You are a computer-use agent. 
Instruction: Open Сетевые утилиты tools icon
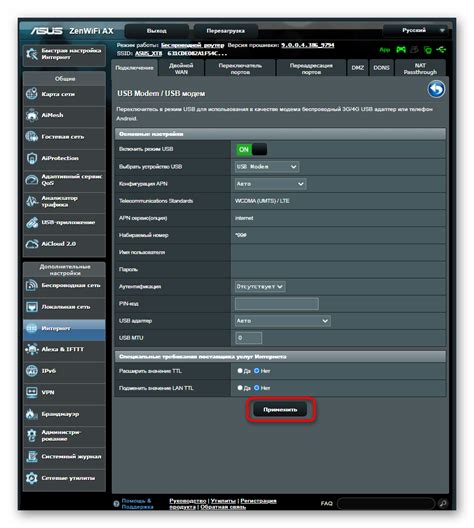(32, 478)
